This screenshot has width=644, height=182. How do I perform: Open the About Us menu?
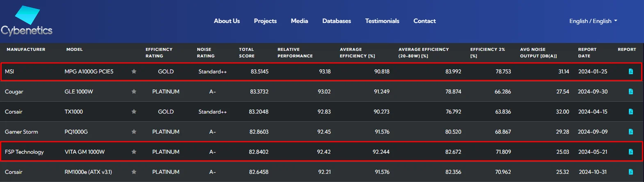pos(227,21)
